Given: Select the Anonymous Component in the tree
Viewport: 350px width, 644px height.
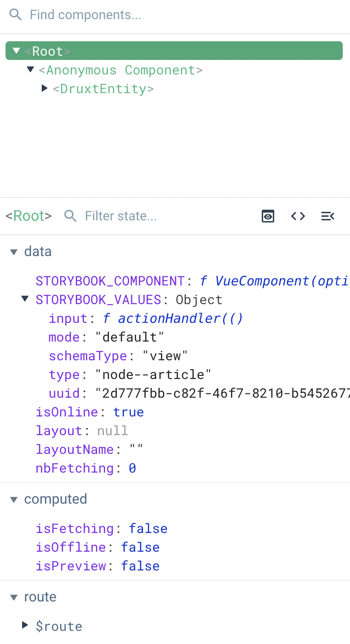Looking at the screenshot, I should coord(120,69).
